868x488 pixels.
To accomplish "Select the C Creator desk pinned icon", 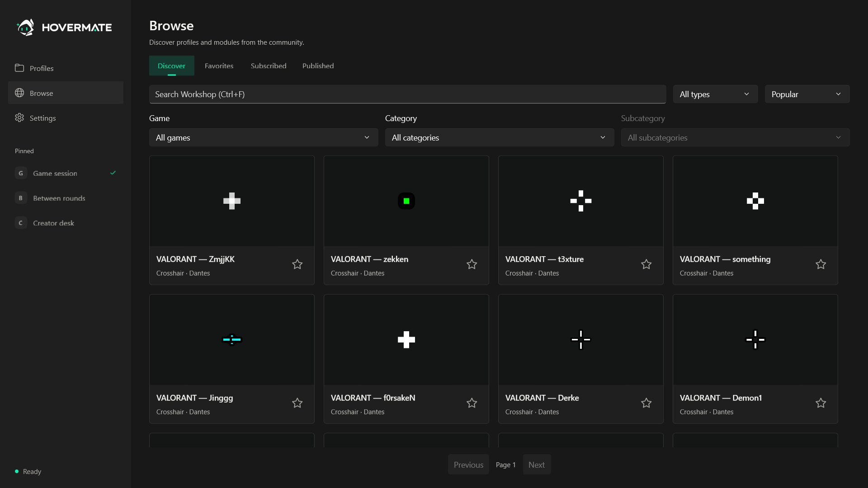I will [x=21, y=223].
